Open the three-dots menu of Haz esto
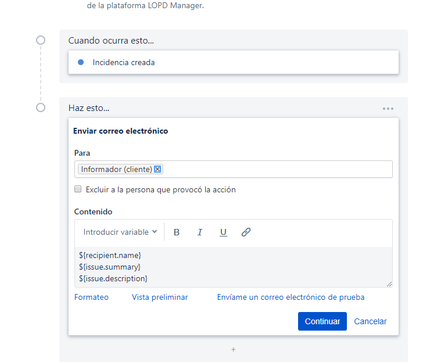423x362 pixels. [x=388, y=109]
